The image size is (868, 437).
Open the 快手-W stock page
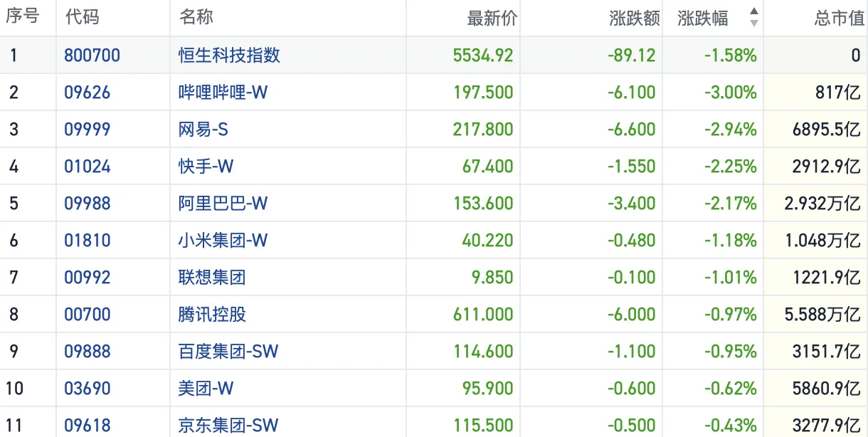(206, 167)
